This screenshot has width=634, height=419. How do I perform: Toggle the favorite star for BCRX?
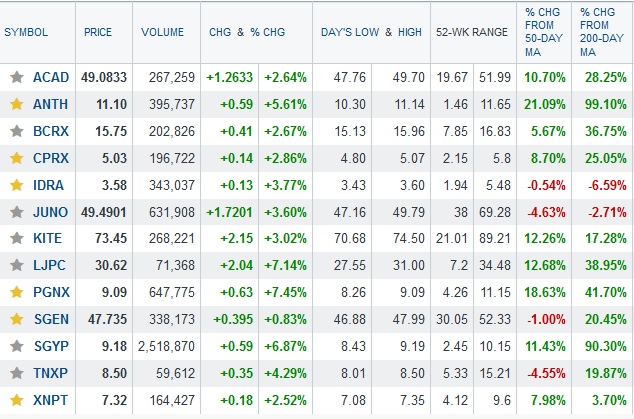click(17, 131)
